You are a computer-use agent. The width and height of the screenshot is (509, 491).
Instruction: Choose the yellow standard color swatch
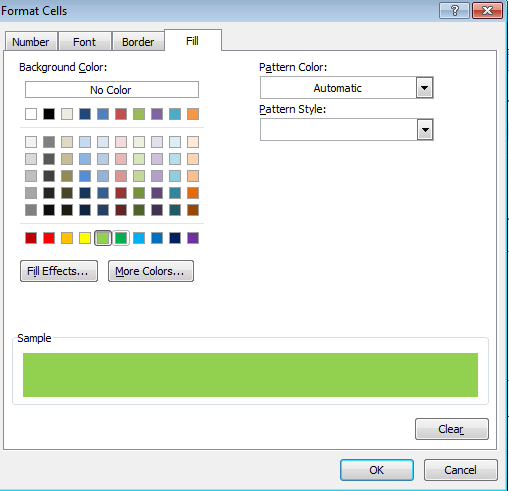pos(85,238)
